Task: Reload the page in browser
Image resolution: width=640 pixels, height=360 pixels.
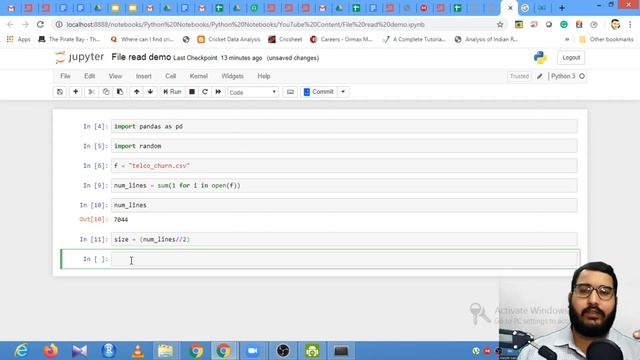Action: (x=40, y=24)
